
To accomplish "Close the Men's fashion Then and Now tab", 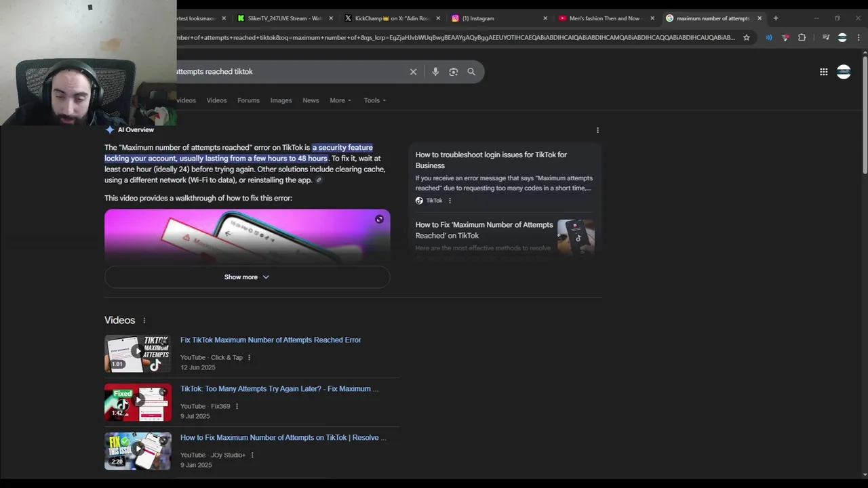I will click(x=652, y=18).
